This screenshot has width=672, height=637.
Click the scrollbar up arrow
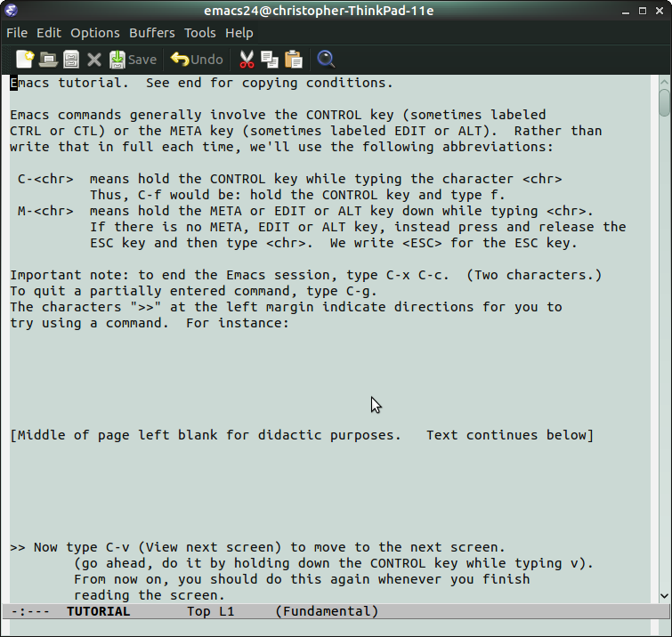[664, 82]
